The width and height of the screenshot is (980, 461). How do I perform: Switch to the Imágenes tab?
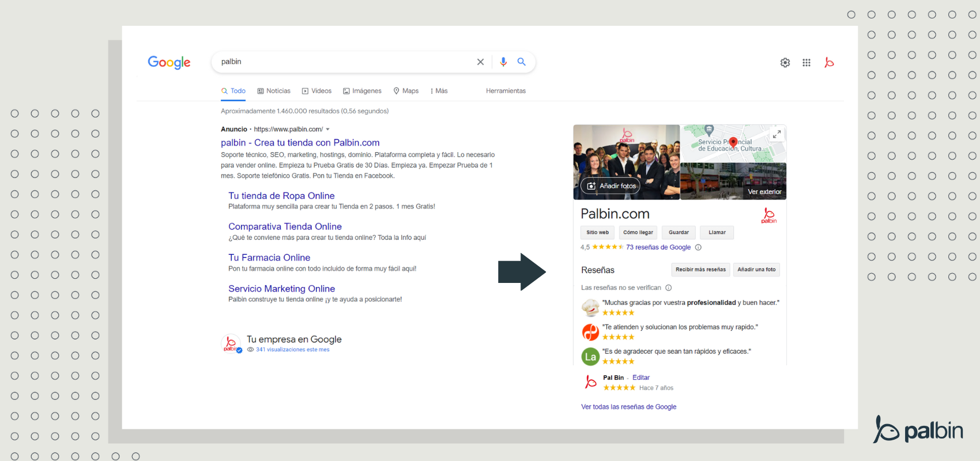click(363, 91)
